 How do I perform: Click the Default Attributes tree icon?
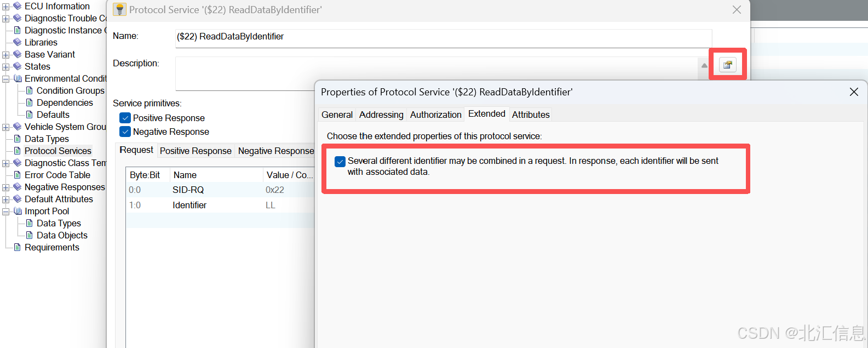18,199
